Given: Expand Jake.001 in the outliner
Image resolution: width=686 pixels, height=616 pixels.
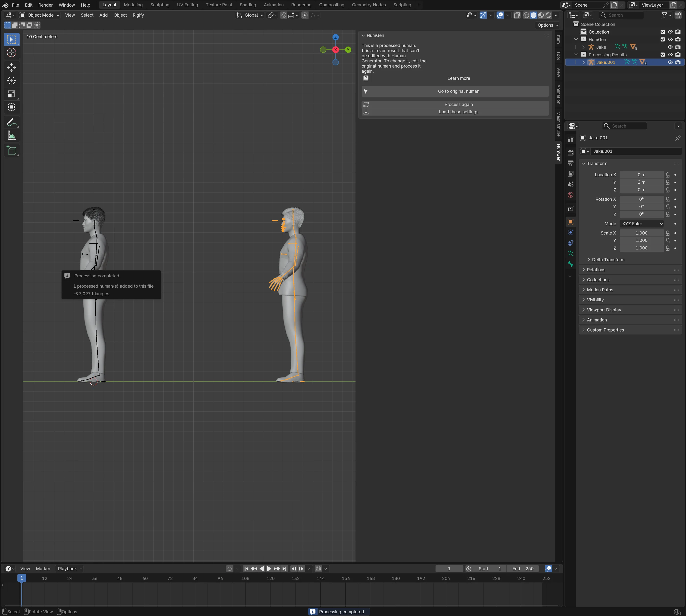Looking at the screenshot, I should coord(583,62).
